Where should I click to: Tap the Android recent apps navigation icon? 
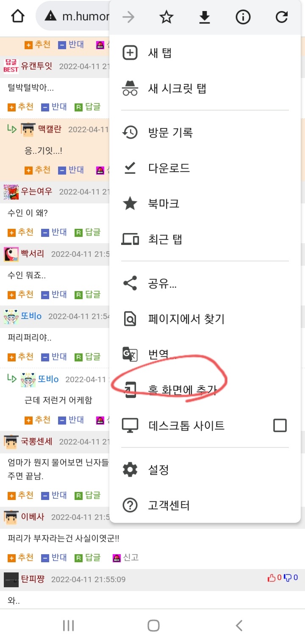pos(68,625)
